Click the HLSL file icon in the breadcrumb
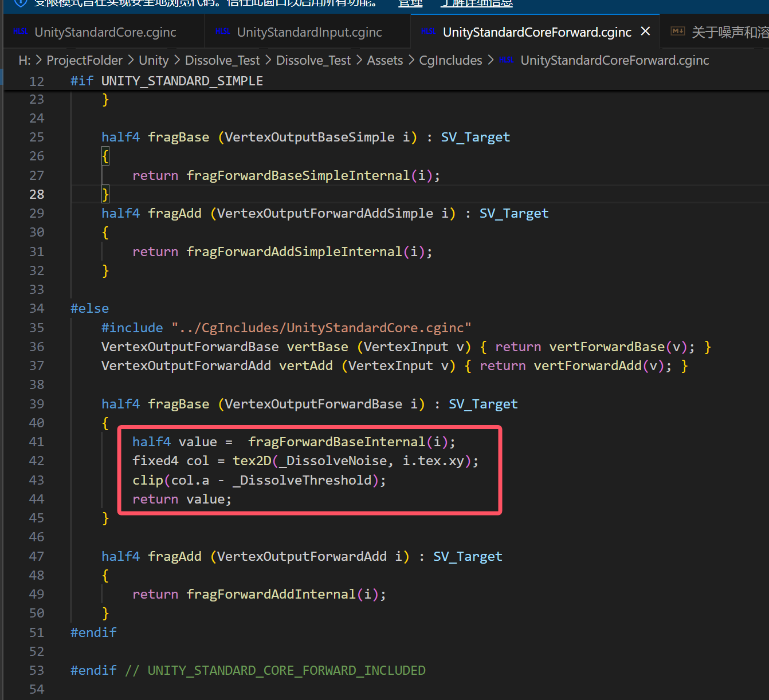This screenshot has height=700, width=769. pos(506,60)
